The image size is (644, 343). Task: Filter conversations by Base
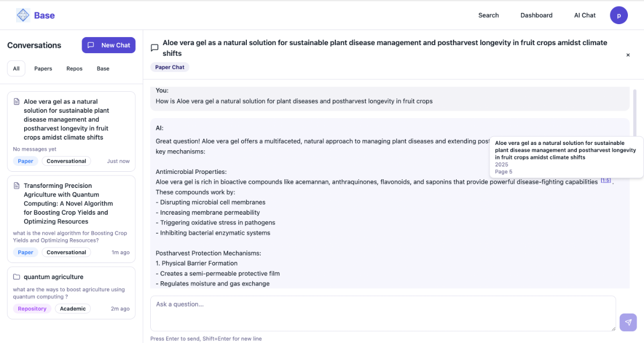(103, 69)
